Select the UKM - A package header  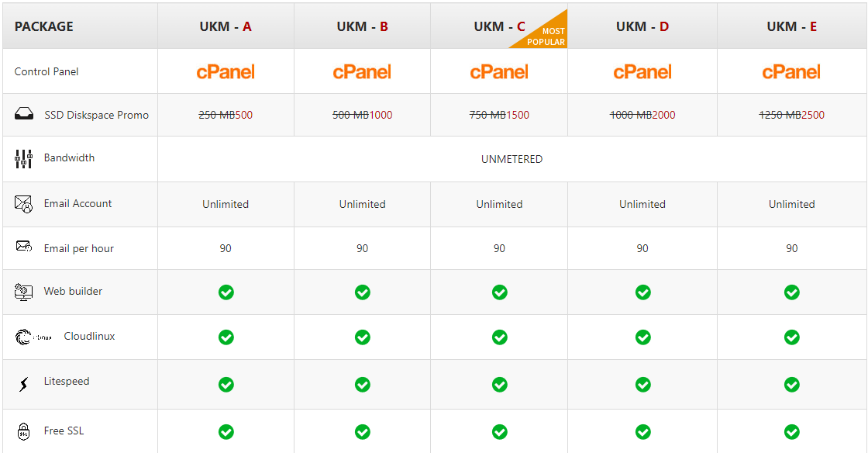[x=226, y=26]
